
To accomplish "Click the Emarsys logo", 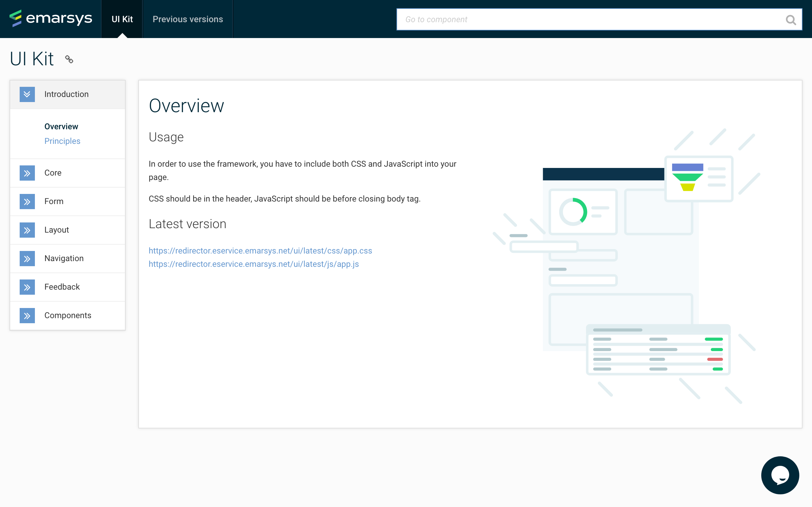I will pos(50,18).
